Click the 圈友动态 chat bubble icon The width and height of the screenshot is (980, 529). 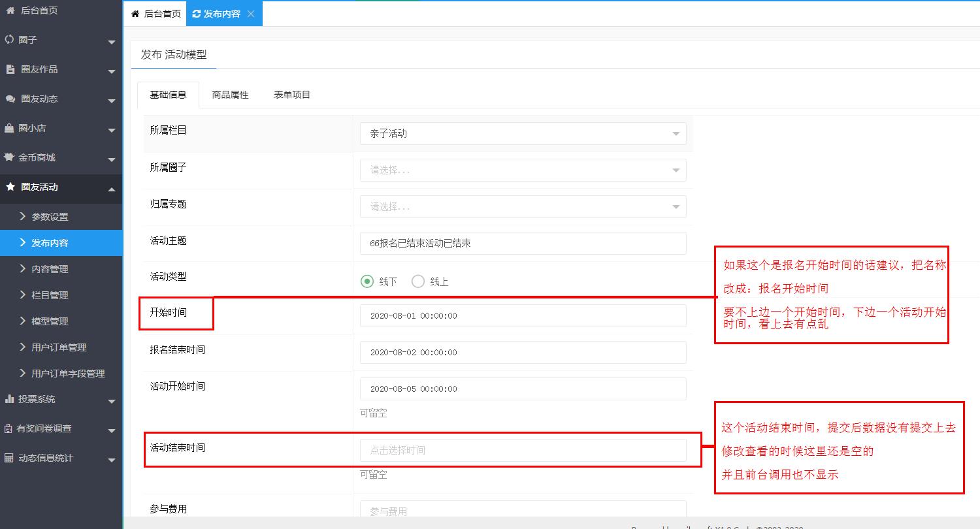(x=10, y=99)
